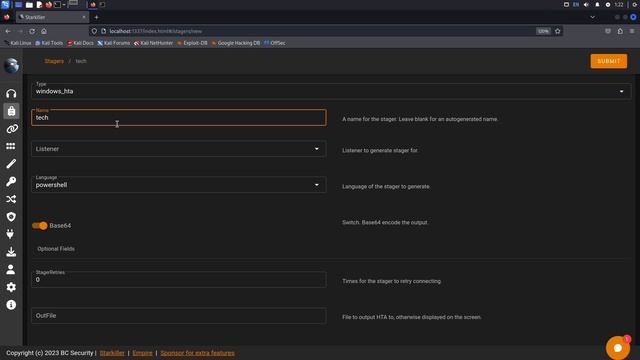
Task: Open Plugins via the plug sidebar icon
Action: [11, 234]
